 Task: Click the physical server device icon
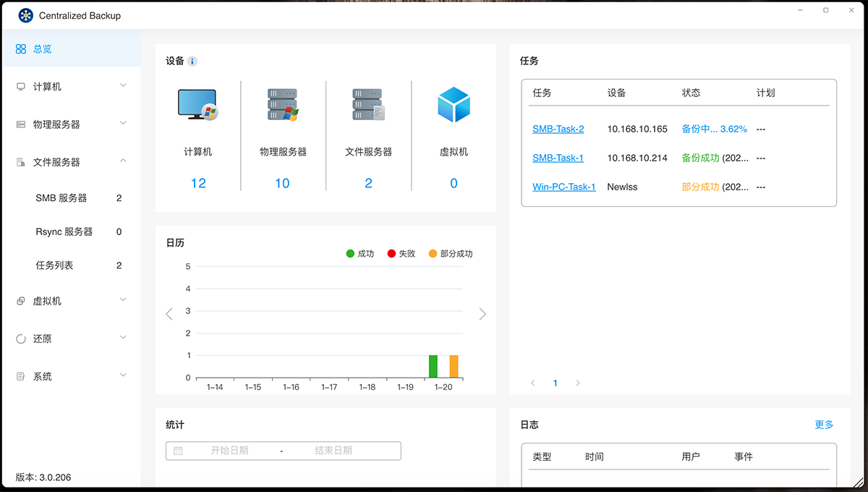tap(283, 106)
